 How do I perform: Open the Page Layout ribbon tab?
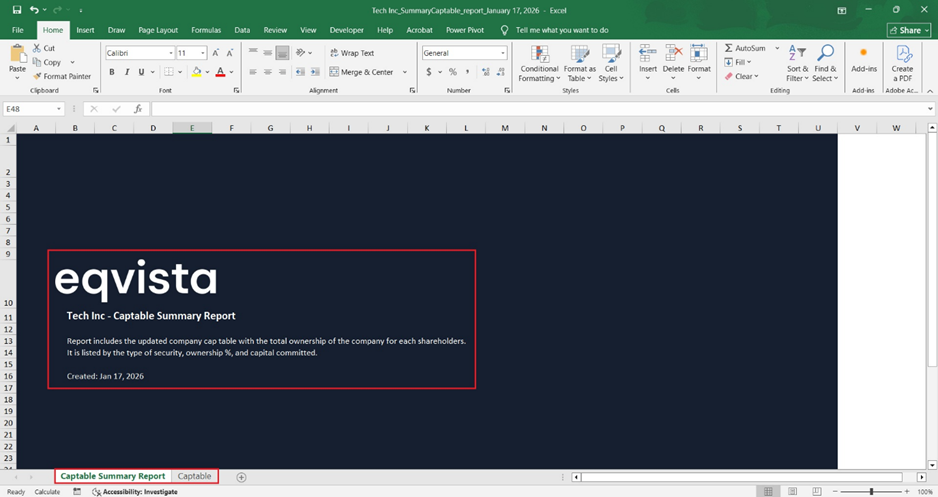tap(158, 30)
